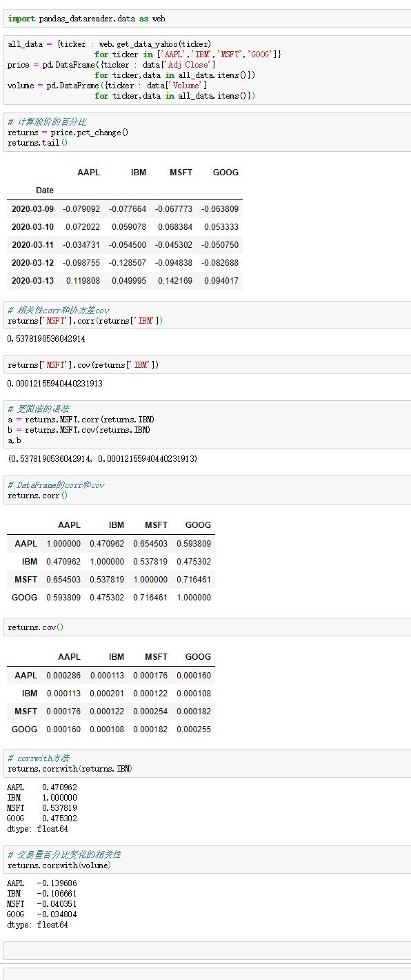
Task: Click the returns.corr() code cell
Action: point(207,490)
